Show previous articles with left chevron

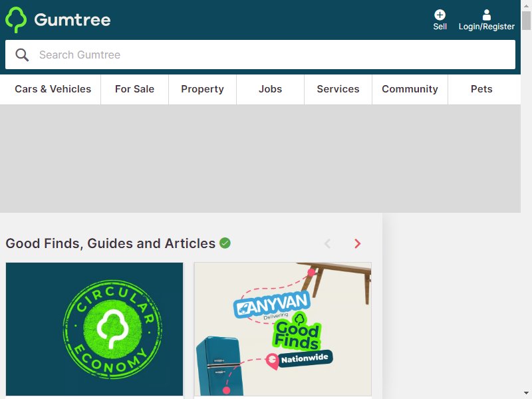pos(327,243)
